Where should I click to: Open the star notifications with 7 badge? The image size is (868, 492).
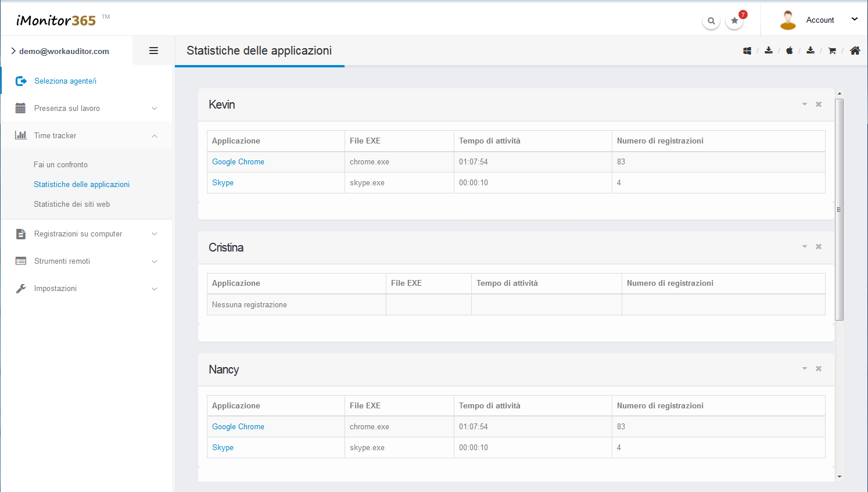tap(735, 21)
